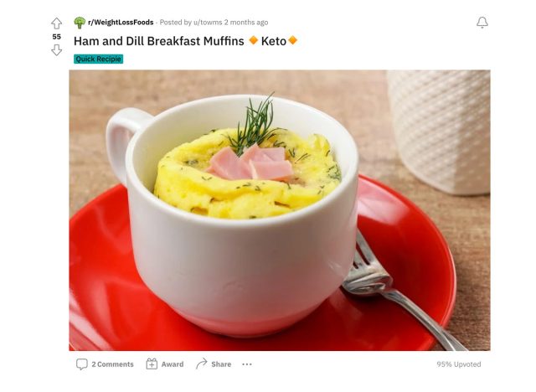Open the 2 Comments section
536x392 pixels.
(x=112, y=364)
